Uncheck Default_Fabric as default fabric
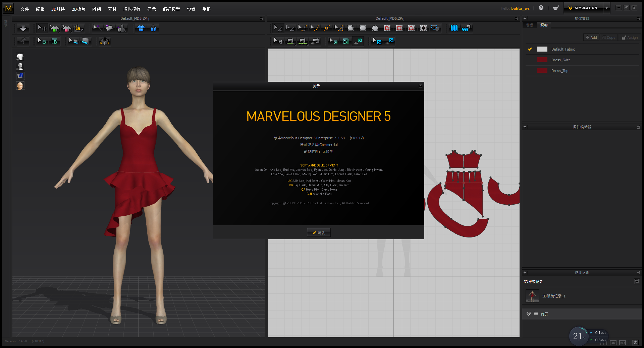This screenshot has width=644, height=348. (530, 49)
